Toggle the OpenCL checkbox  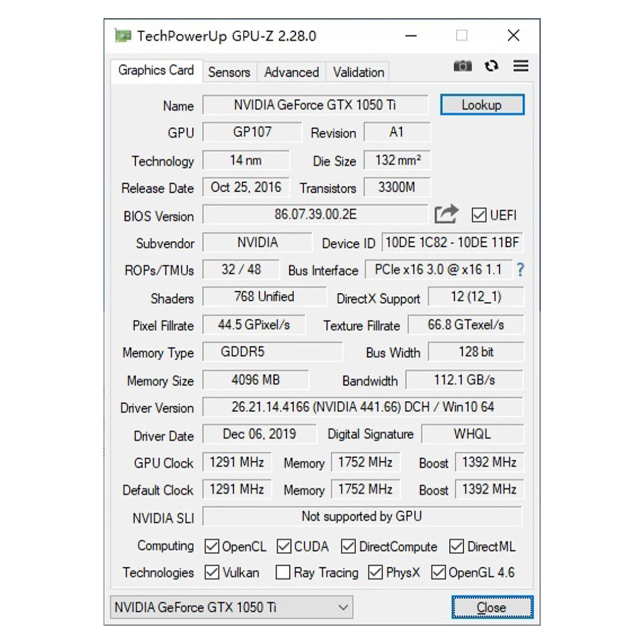coord(212,546)
